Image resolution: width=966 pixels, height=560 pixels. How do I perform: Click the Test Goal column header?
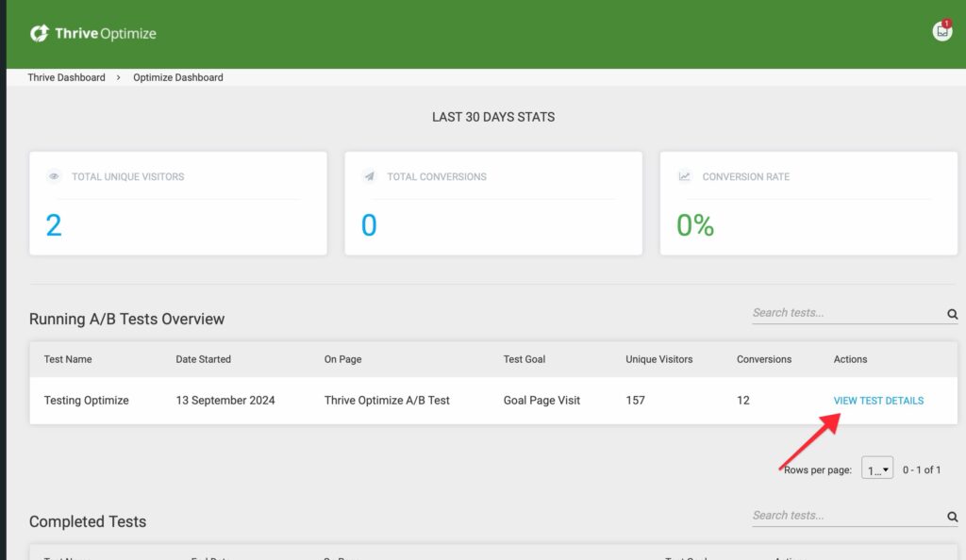pos(525,359)
